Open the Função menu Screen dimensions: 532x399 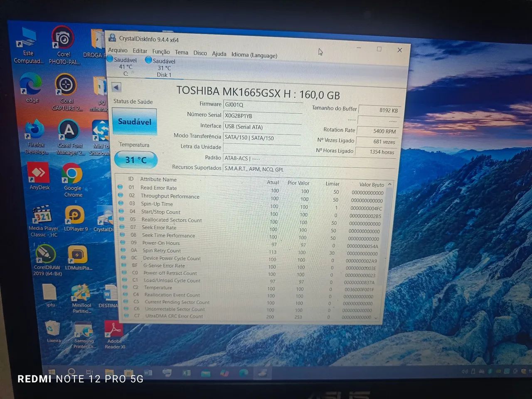160,52
